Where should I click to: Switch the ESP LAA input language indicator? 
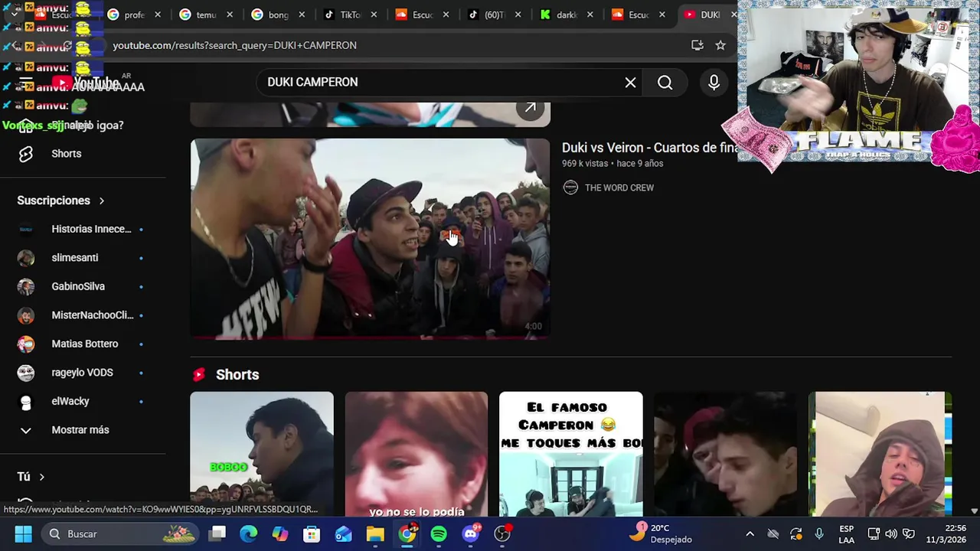point(846,533)
